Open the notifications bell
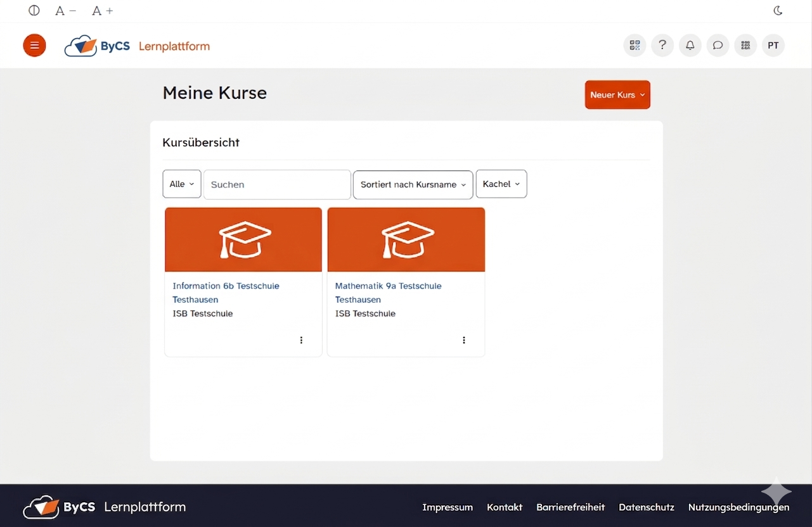This screenshot has height=527, width=812. tap(690, 46)
